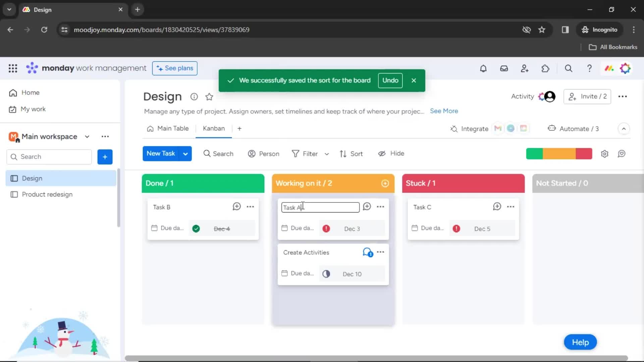Click the Gmail integration icon
This screenshot has width=644, height=362.
(x=498, y=128)
